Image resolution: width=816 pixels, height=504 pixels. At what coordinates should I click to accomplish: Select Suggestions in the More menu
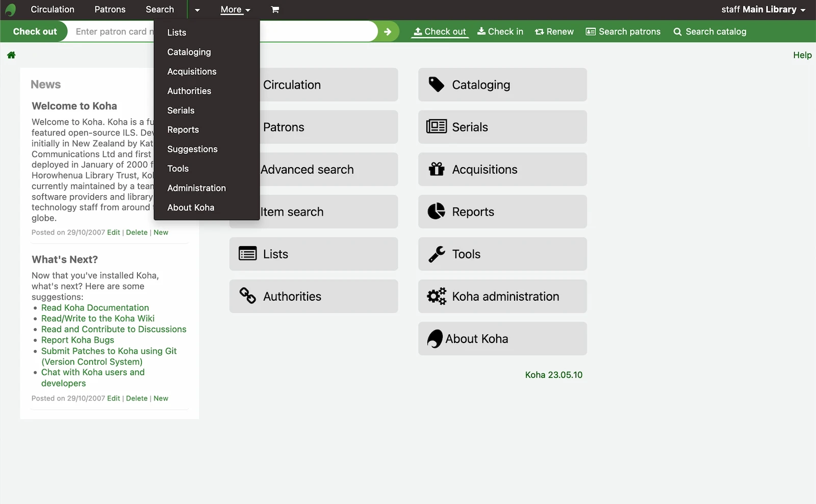[207, 149]
